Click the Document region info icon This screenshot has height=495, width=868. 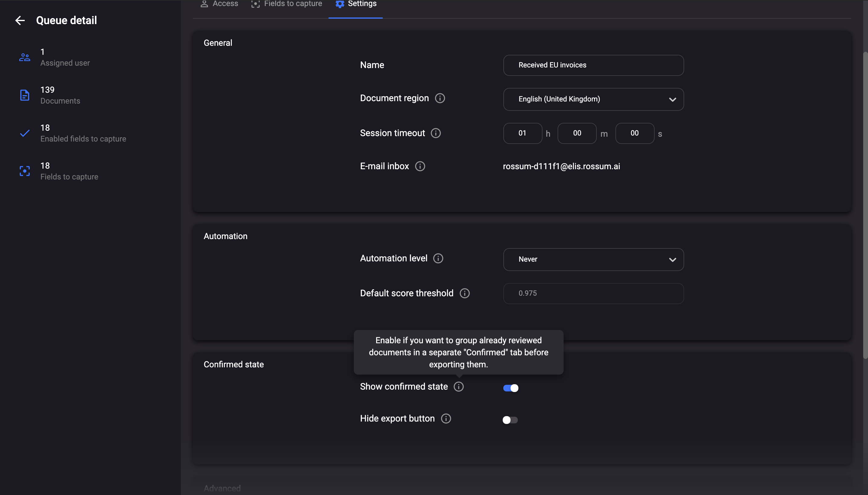440,98
